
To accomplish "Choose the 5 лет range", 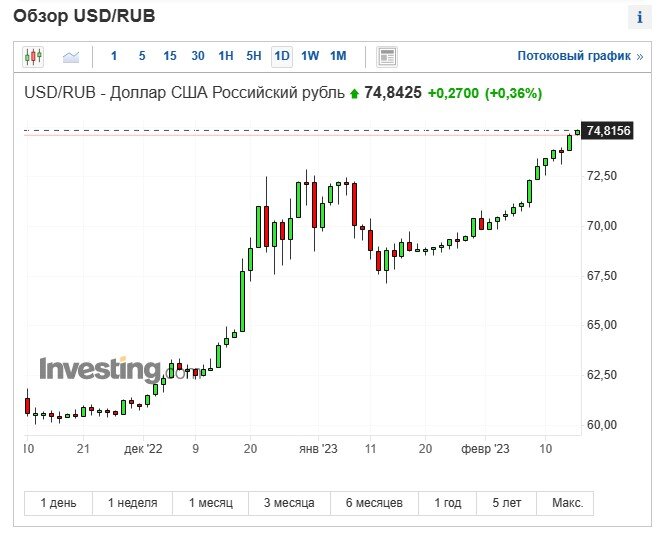I will pyautogui.click(x=506, y=503).
